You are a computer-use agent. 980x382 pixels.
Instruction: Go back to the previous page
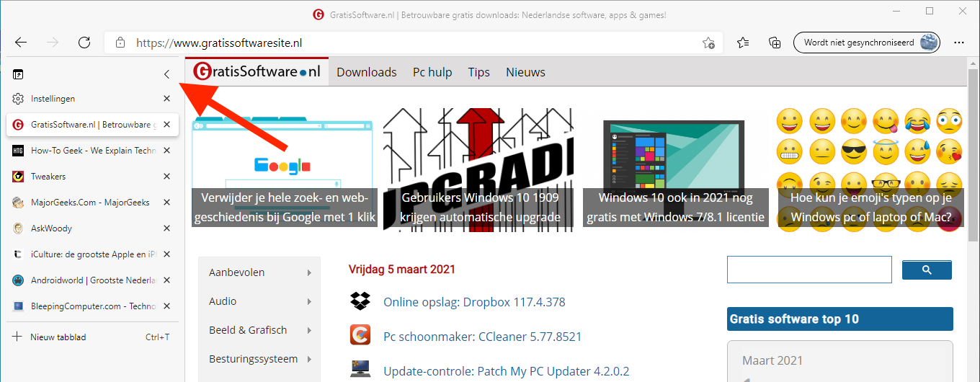click(21, 43)
